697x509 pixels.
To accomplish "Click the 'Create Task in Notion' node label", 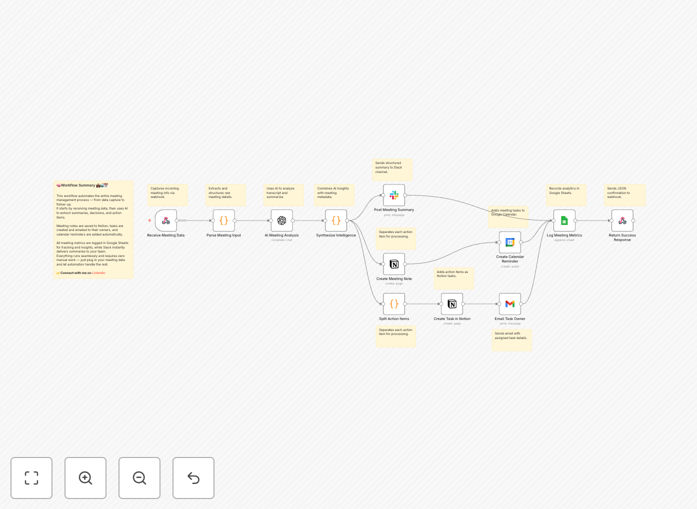I will 452,319.
